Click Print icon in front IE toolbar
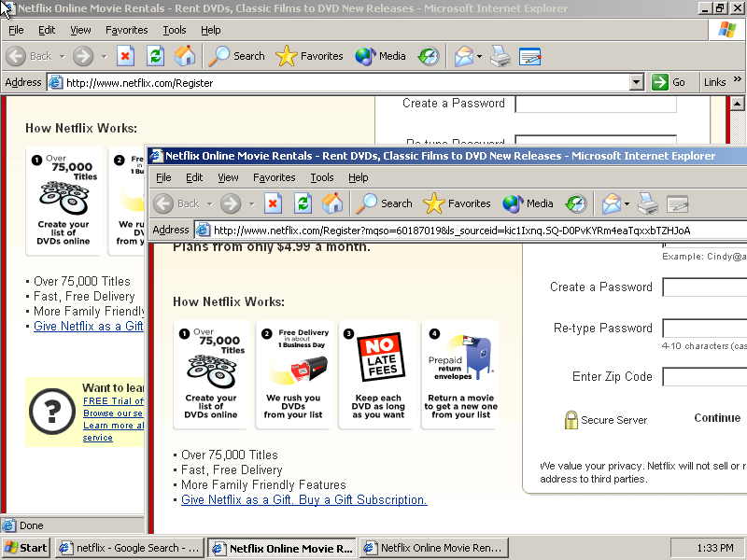747x560 pixels. pyautogui.click(x=648, y=203)
